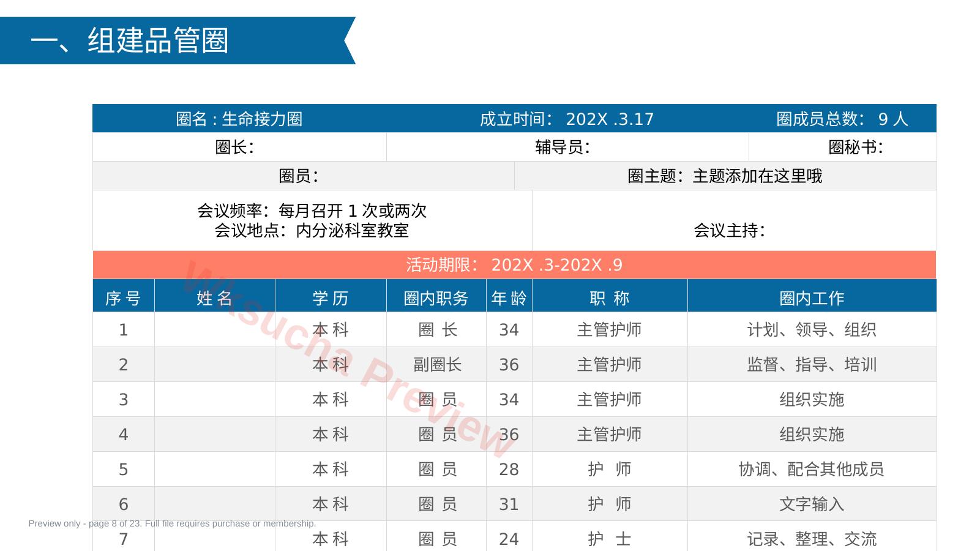
Task: Click age 31 cell
Action: point(509,504)
